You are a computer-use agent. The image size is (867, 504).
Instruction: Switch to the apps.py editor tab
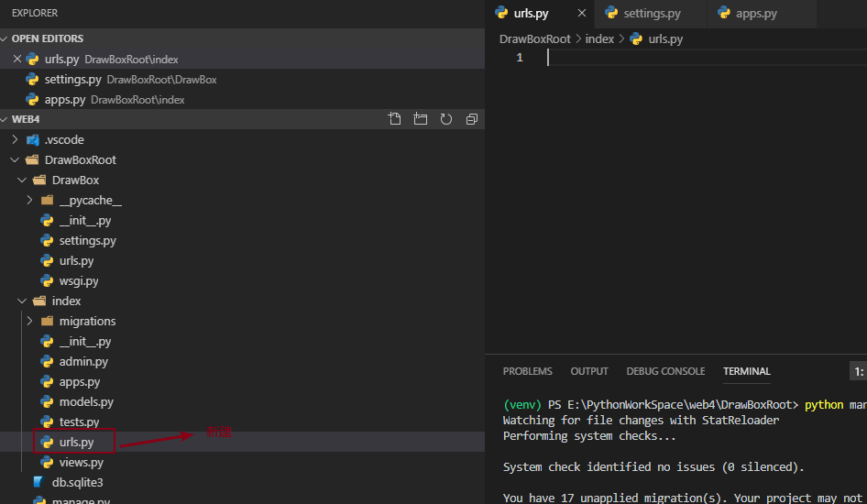tap(762, 13)
